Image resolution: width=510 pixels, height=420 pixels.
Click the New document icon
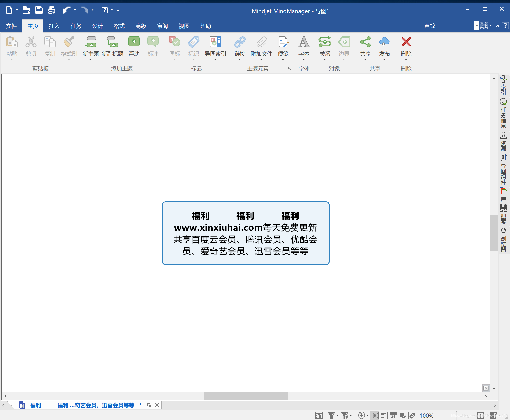[x=9, y=10]
